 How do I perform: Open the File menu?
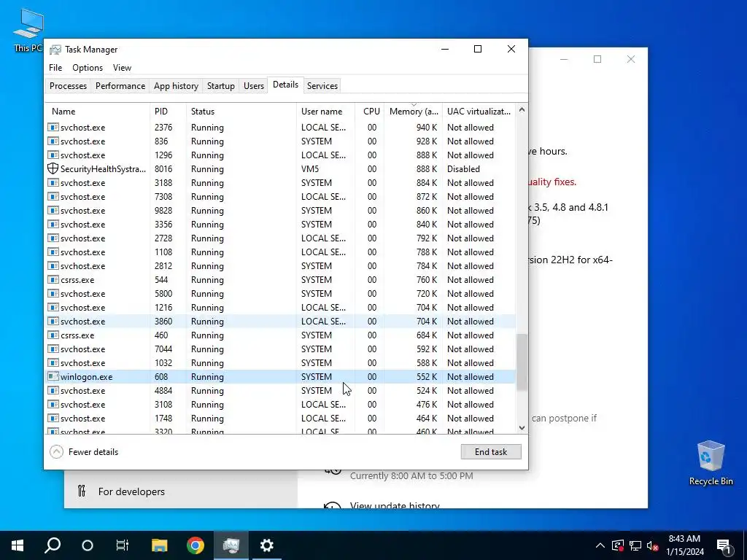point(55,68)
